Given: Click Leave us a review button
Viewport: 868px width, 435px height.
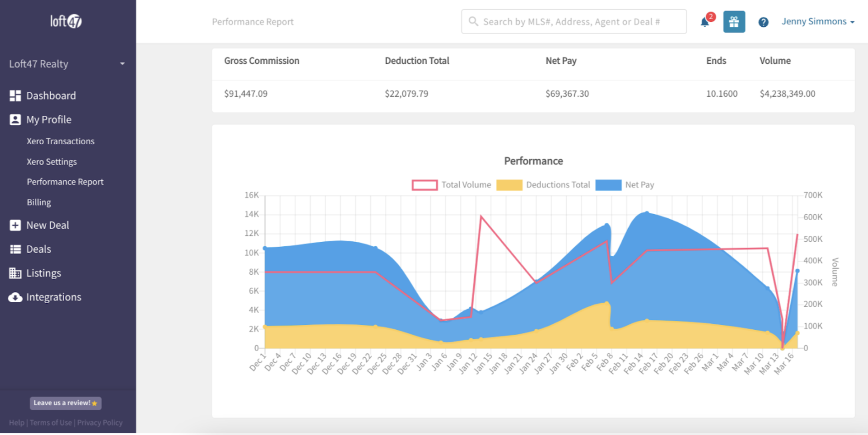Looking at the screenshot, I should coord(66,403).
